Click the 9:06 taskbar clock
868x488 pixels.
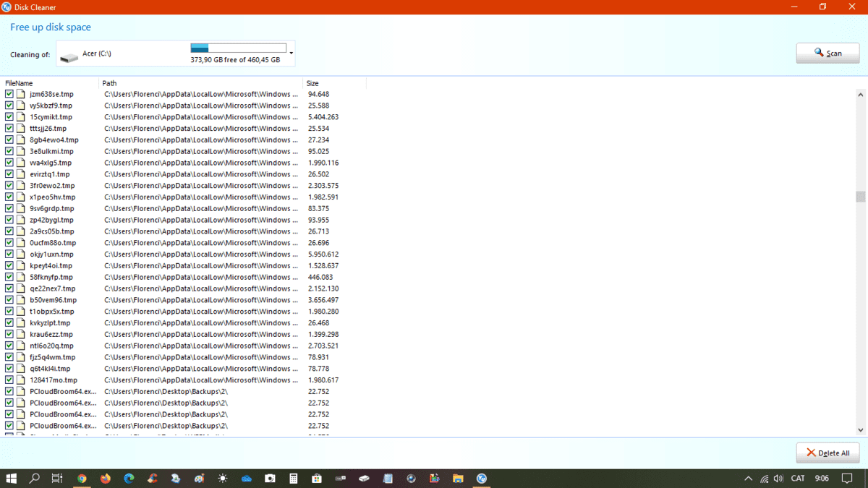click(x=822, y=479)
